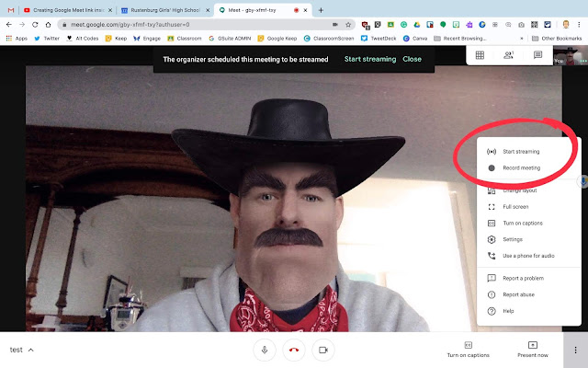Select Report a problem entry
588x368 pixels.
tap(529, 278)
